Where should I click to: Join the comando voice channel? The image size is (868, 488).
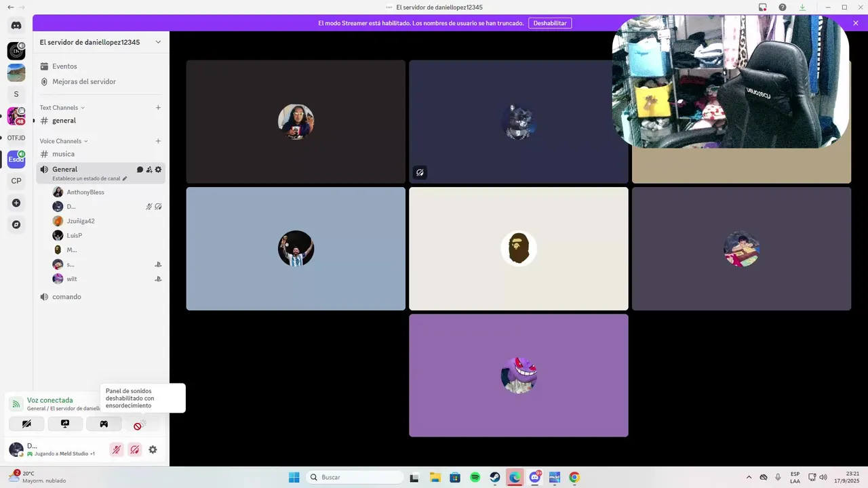(x=100, y=297)
